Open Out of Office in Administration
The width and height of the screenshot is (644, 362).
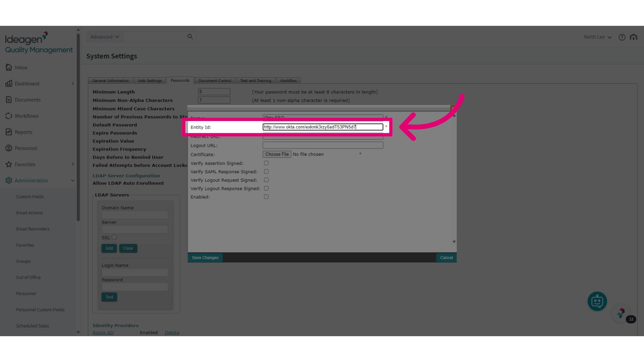click(28, 277)
